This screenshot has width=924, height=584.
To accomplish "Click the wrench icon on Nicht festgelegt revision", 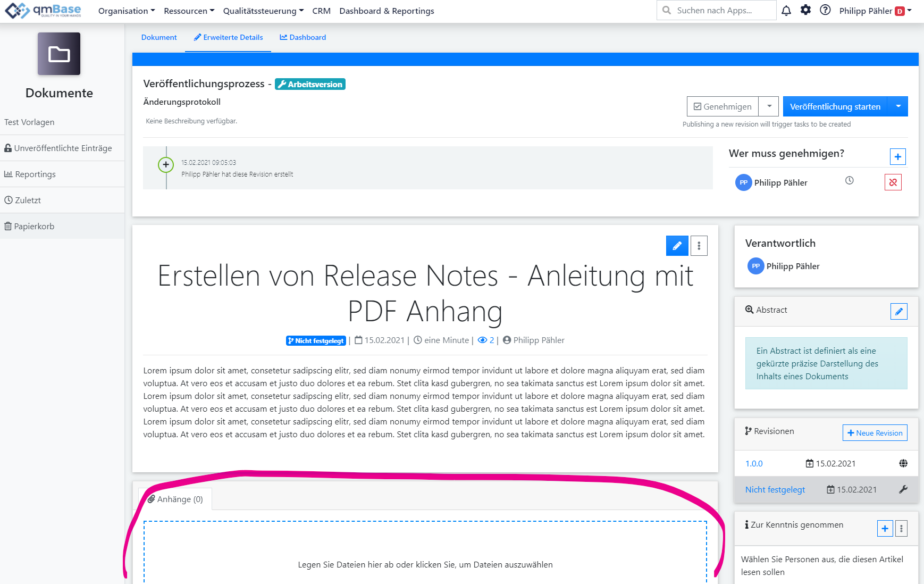I will 903,489.
